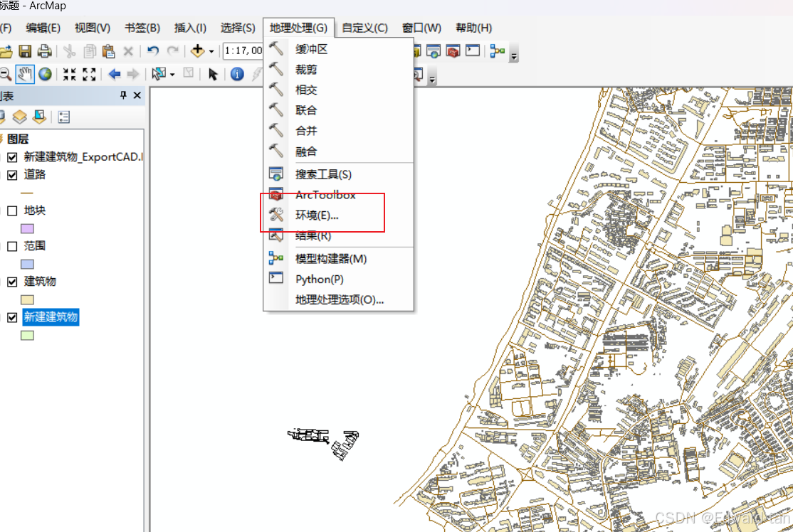Click the 建筑物 layer yellow color swatch

click(x=27, y=299)
